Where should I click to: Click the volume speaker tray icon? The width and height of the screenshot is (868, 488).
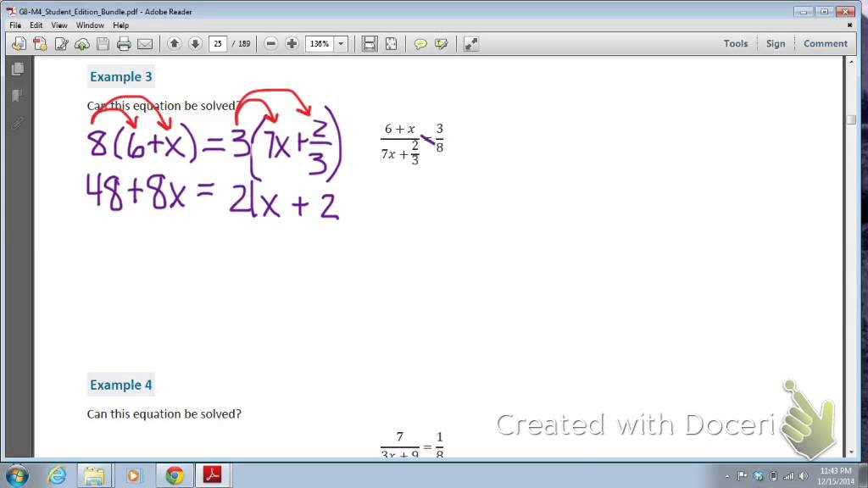[804, 476]
